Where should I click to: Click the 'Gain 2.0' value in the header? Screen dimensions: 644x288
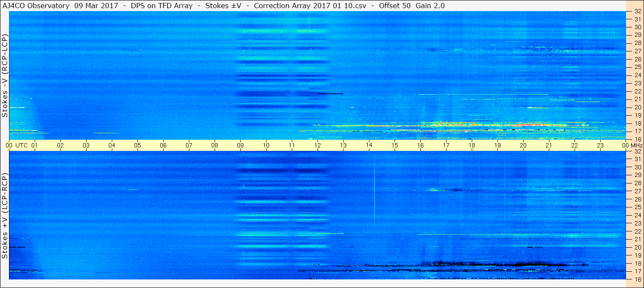pyautogui.click(x=430, y=6)
